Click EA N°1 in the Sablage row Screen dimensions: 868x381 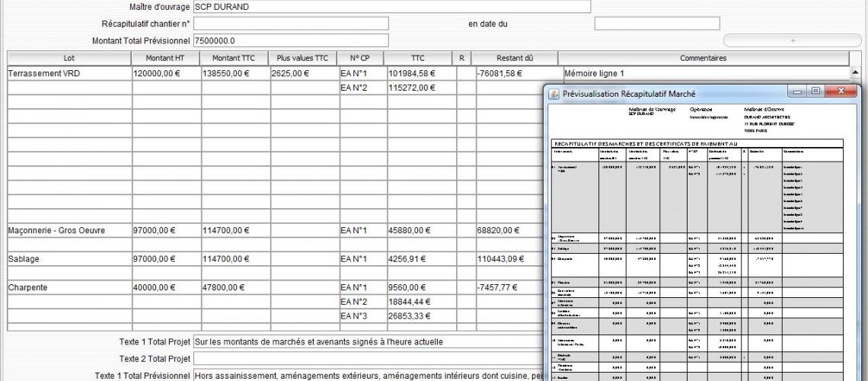click(363, 259)
